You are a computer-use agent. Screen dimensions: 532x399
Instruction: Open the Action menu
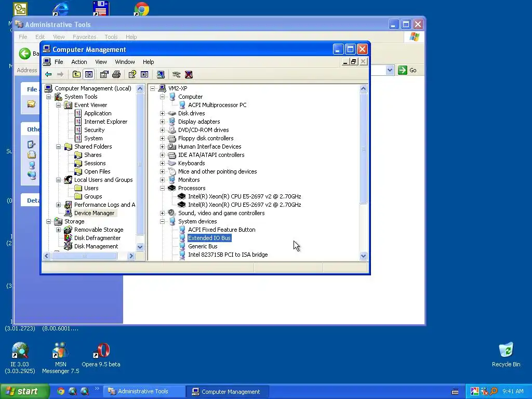click(x=79, y=62)
